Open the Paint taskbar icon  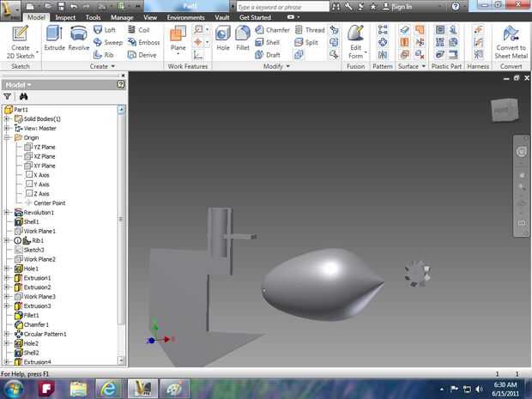173,389
